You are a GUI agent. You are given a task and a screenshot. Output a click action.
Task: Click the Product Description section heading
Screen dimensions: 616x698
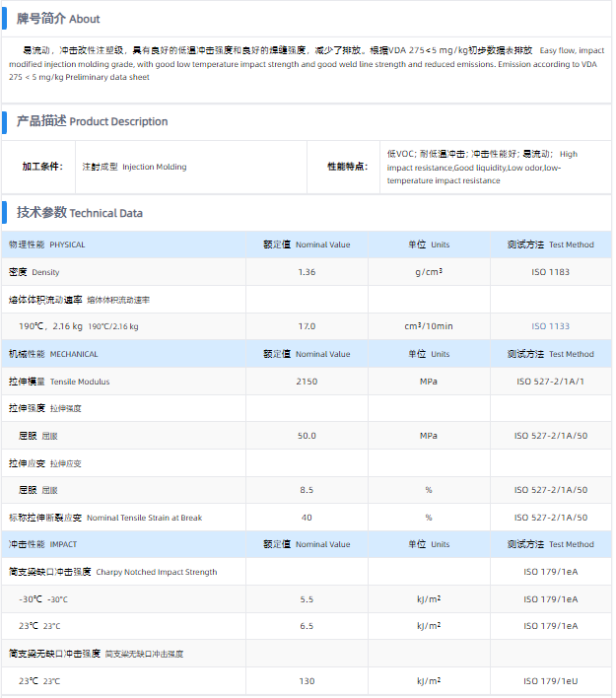92,121
